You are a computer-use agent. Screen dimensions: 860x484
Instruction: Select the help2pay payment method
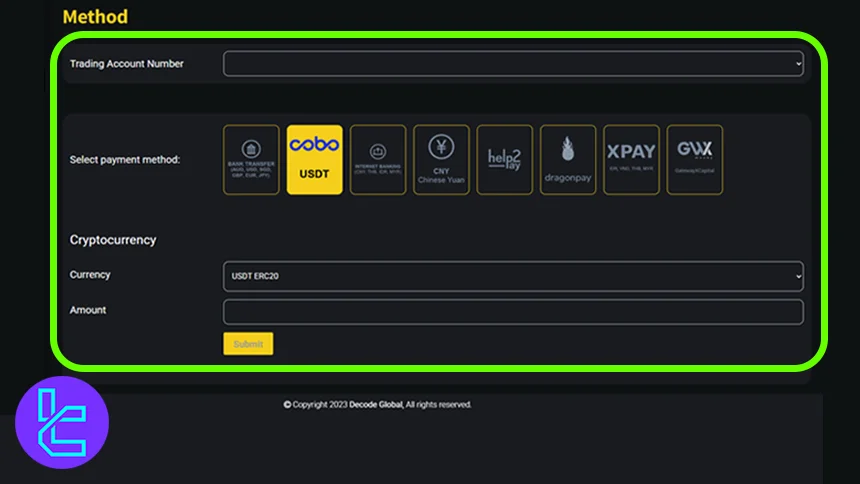pyautogui.click(x=504, y=160)
